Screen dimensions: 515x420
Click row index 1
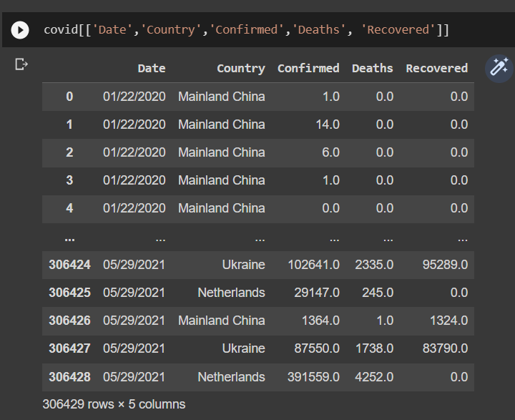tap(69, 124)
